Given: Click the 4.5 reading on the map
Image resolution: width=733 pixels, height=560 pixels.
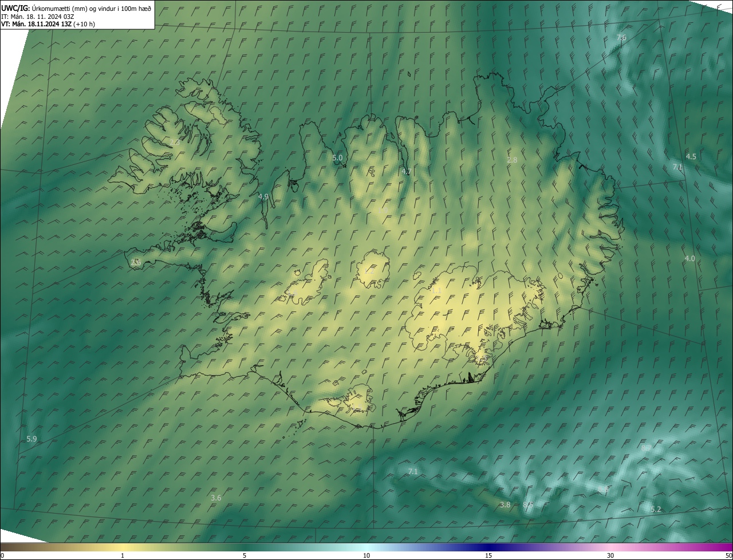Looking at the screenshot, I should [691, 156].
